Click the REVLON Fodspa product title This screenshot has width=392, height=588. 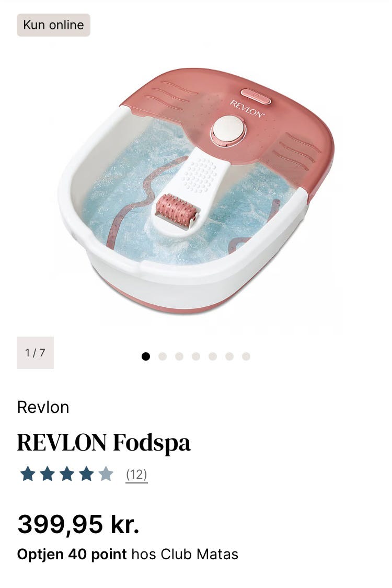pos(104,443)
